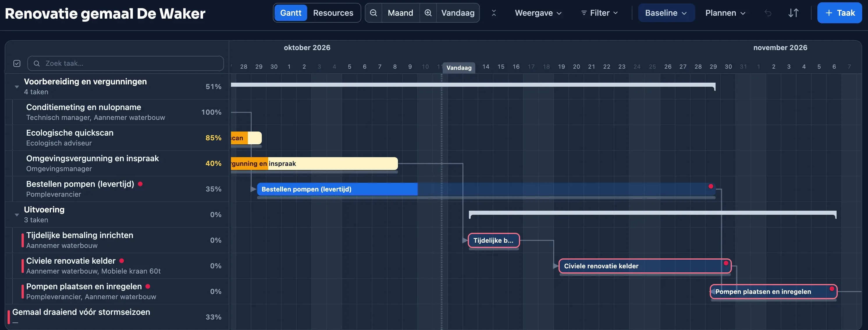Select Gemaal draaiend vóór stormseizoen row
Screen dimensions: 868x330
pos(117,317)
